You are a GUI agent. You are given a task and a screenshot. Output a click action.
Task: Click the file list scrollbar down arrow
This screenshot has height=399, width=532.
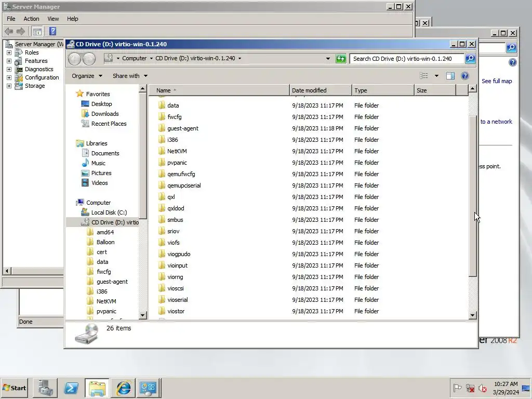pyautogui.click(x=473, y=315)
